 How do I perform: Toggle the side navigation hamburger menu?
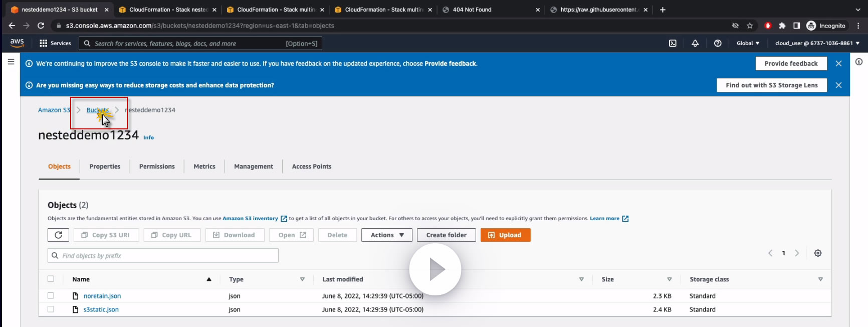(11, 62)
